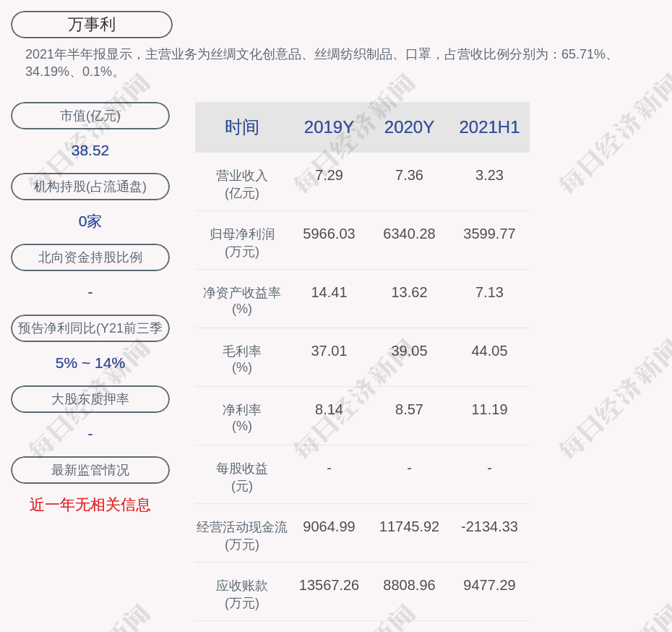Screen dimensions: 672x632
Task: Click the 2020Y revenue value 7.36
Action: 409,176
